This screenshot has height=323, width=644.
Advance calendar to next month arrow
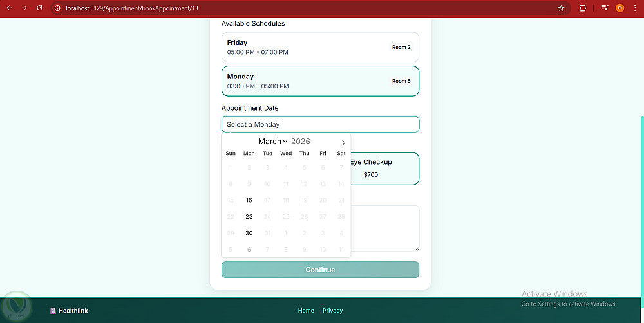[x=343, y=142]
